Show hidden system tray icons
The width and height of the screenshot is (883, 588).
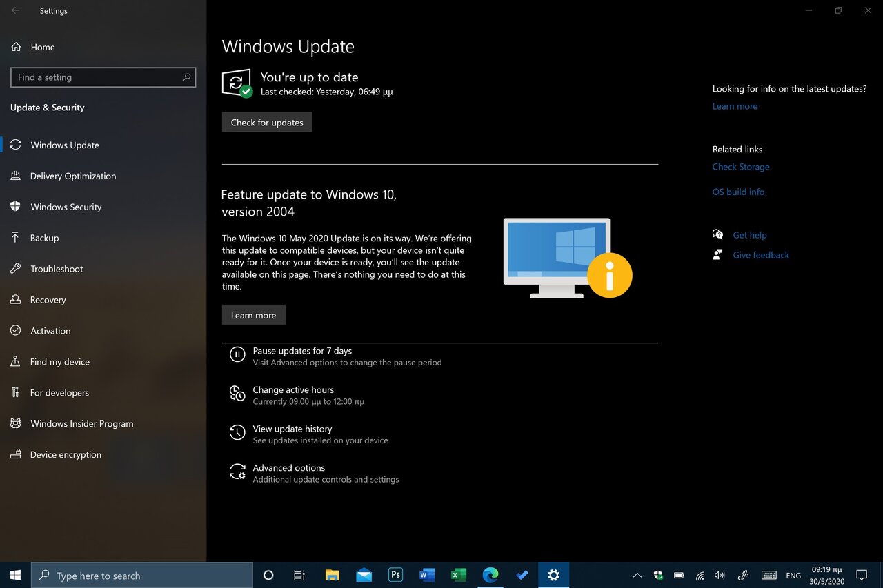point(637,575)
